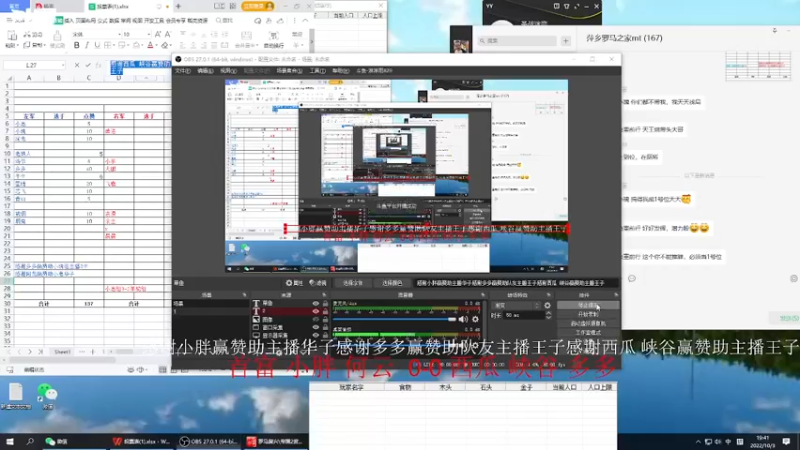Open the OBS source filters button
The height and width of the screenshot is (450, 800).
(x=318, y=283)
